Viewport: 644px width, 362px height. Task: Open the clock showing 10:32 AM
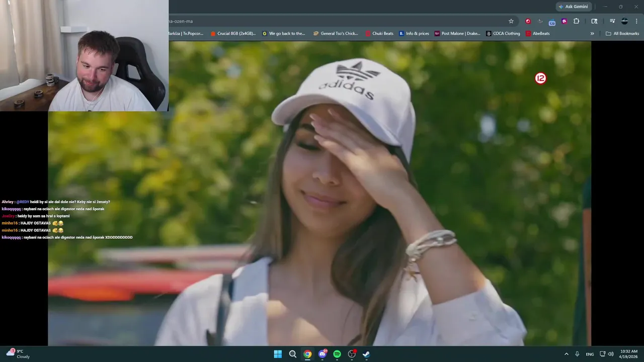[x=629, y=354]
